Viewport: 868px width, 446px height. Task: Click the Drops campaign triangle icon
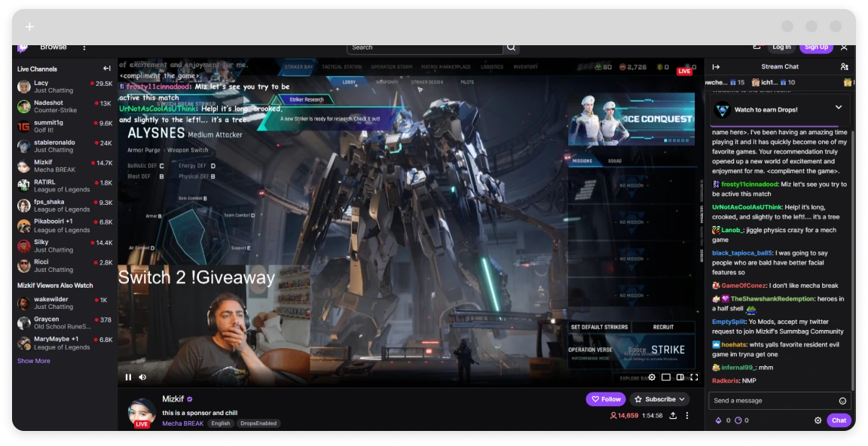tap(722, 109)
